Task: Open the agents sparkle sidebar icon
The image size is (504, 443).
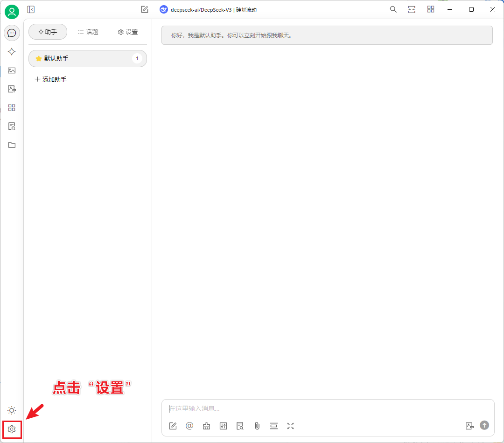Action: point(12,52)
